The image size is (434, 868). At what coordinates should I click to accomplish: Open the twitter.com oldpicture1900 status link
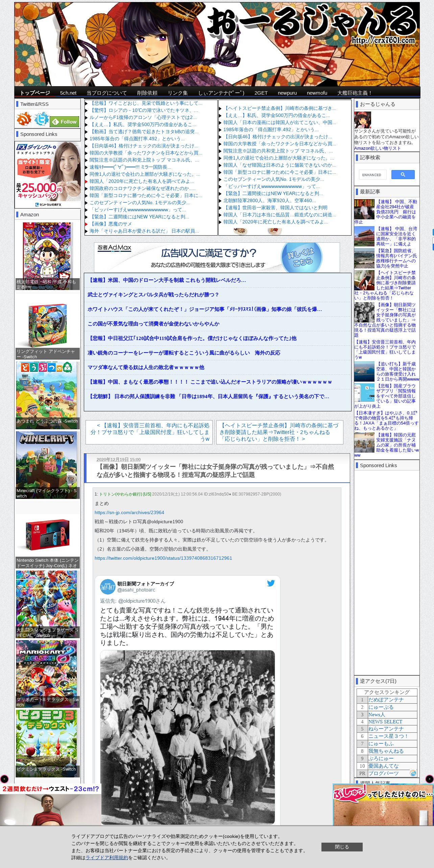pyautogui.click(x=163, y=558)
